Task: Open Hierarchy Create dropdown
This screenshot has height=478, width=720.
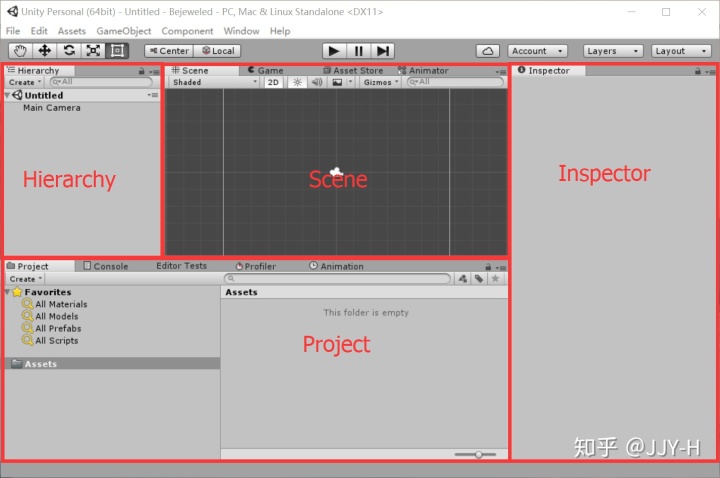Action: coord(25,82)
